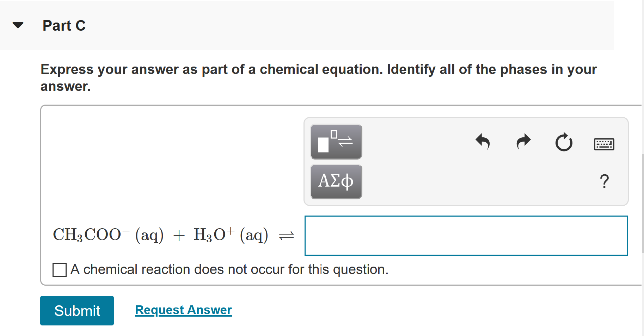The width and height of the screenshot is (644, 336).
Task: Reset the answer with the circular reset icon
Action: (563, 142)
